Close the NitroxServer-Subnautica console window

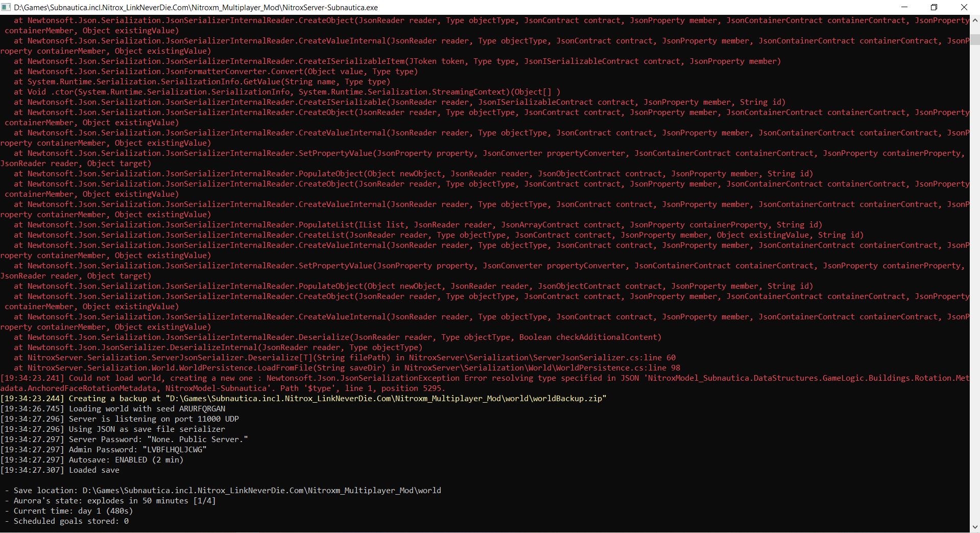pos(964,7)
